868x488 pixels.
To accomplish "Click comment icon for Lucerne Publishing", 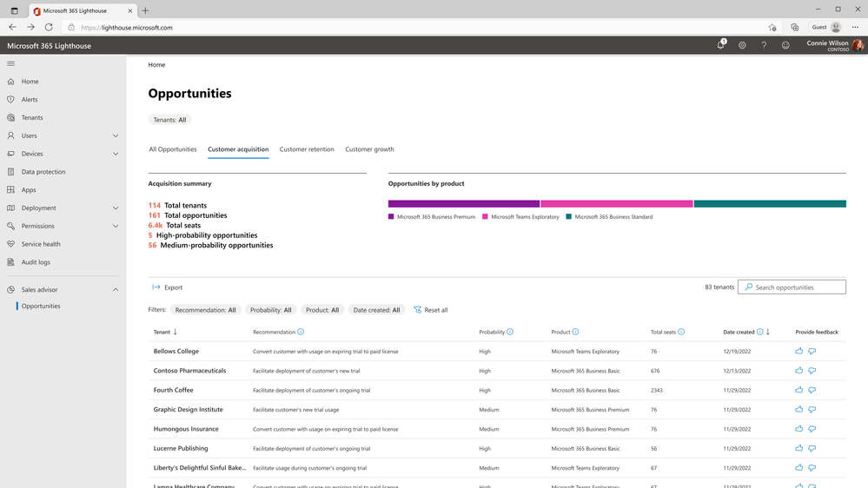I will [x=812, y=448].
